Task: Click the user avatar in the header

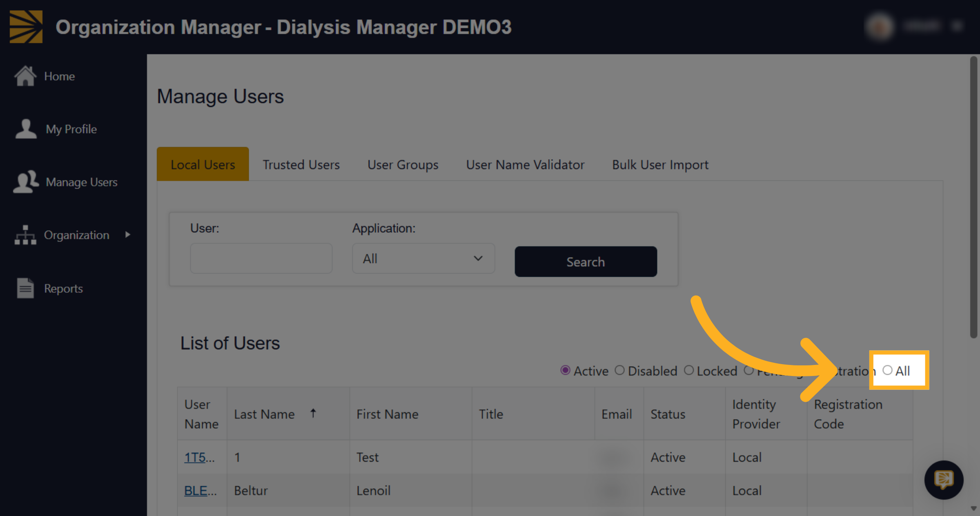Action: click(880, 27)
